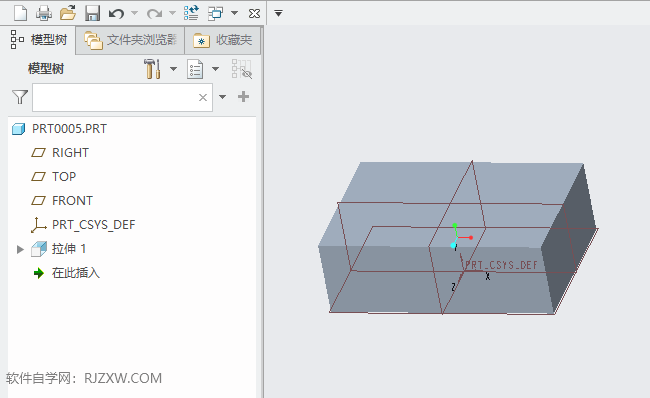Open the windows list dropdown arrow
Screen dimensions: 650x398
point(234,13)
